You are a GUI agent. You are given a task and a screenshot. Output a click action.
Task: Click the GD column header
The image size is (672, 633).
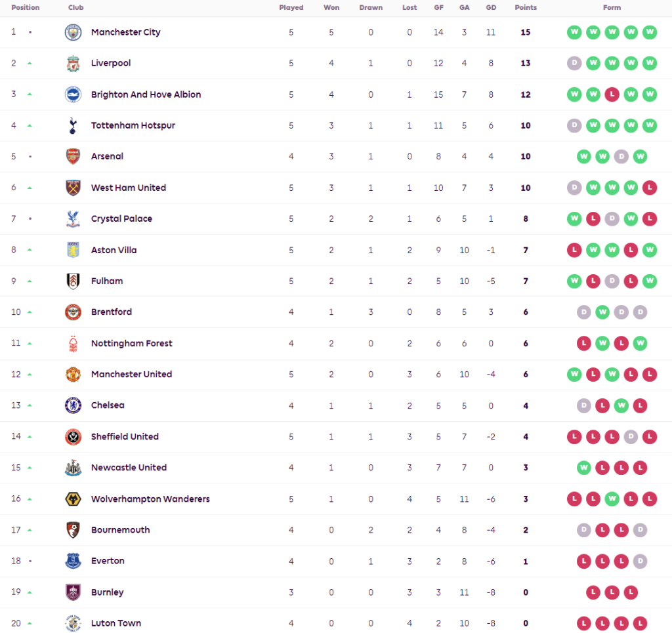pyautogui.click(x=490, y=8)
